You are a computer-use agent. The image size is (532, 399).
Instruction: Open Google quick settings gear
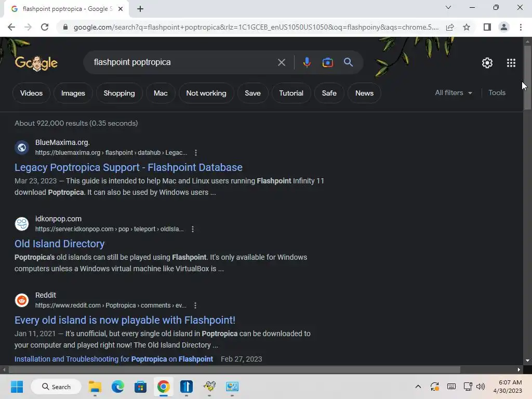pos(487,63)
